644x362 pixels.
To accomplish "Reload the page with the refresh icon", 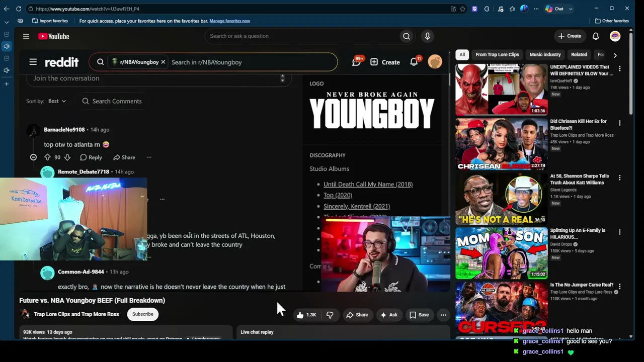I will click(19, 9).
